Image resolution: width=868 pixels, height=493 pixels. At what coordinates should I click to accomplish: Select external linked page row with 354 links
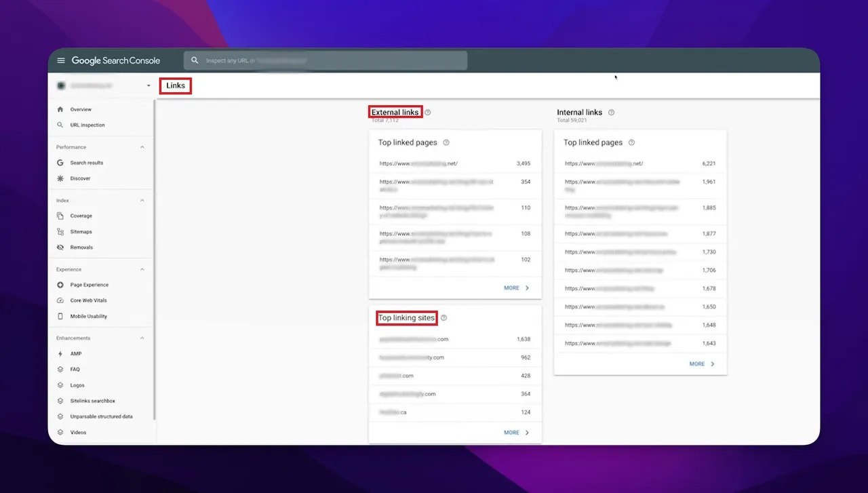(x=455, y=186)
